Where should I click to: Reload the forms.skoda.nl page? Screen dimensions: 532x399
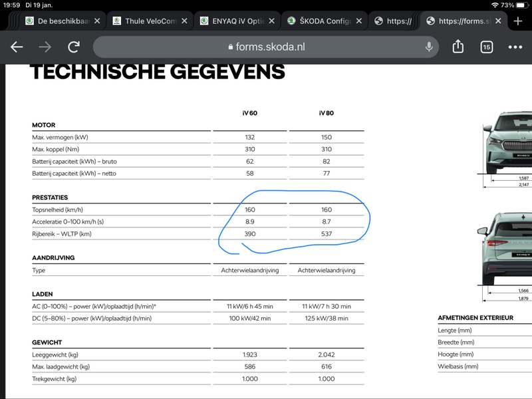(74, 47)
